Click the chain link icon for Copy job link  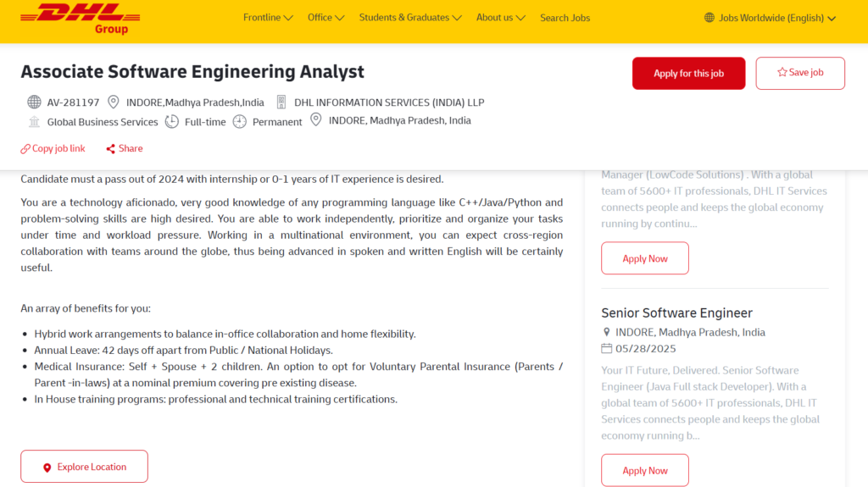pyautogui.click(x=25, y=149)
